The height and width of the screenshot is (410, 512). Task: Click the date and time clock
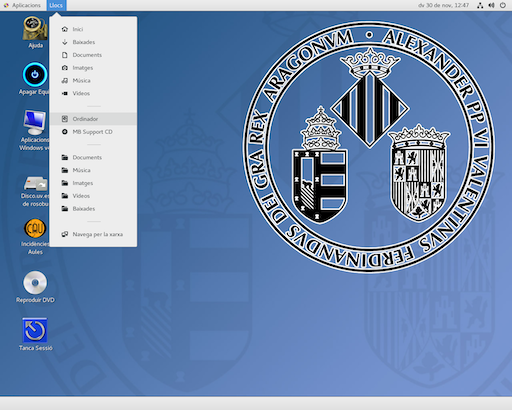(x=443, y=5)
